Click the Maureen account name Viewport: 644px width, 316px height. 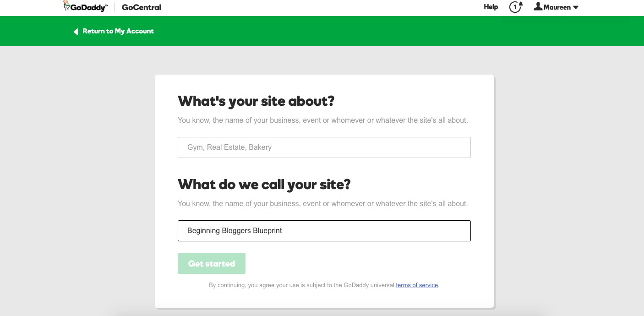(x=557, y=7)
